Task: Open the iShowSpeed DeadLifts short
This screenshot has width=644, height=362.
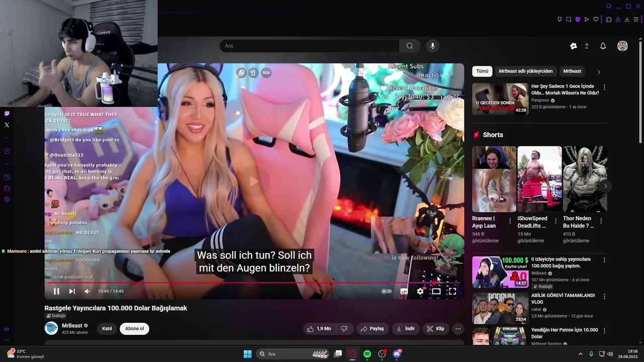Action: click(539, 179)
